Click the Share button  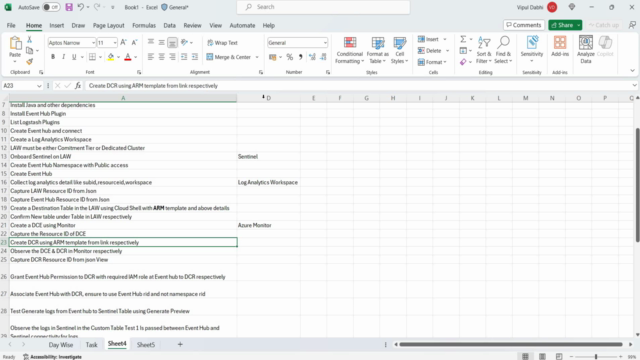point(562,25)
